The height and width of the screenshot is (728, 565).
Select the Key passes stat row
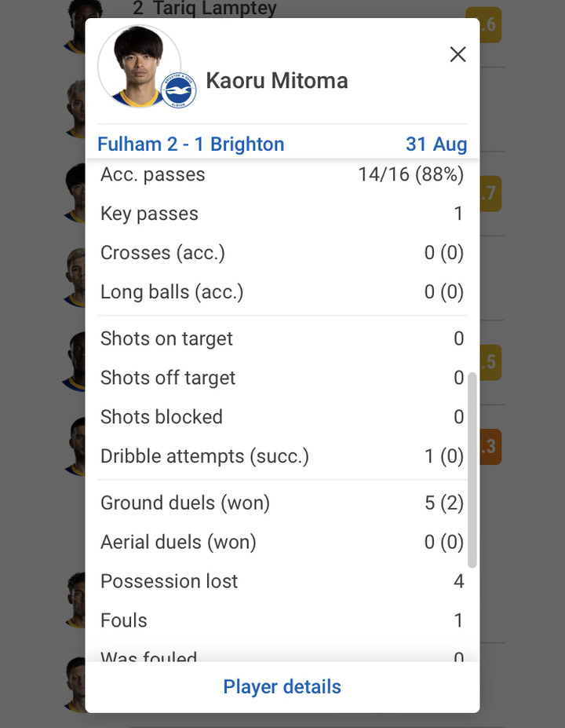coord(282,214)
